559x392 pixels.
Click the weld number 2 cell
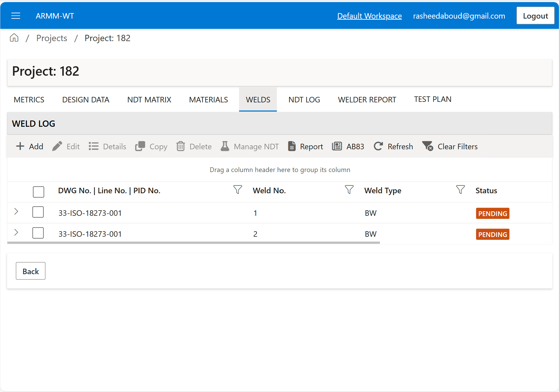pyautogui.click(x=255, y=234)
